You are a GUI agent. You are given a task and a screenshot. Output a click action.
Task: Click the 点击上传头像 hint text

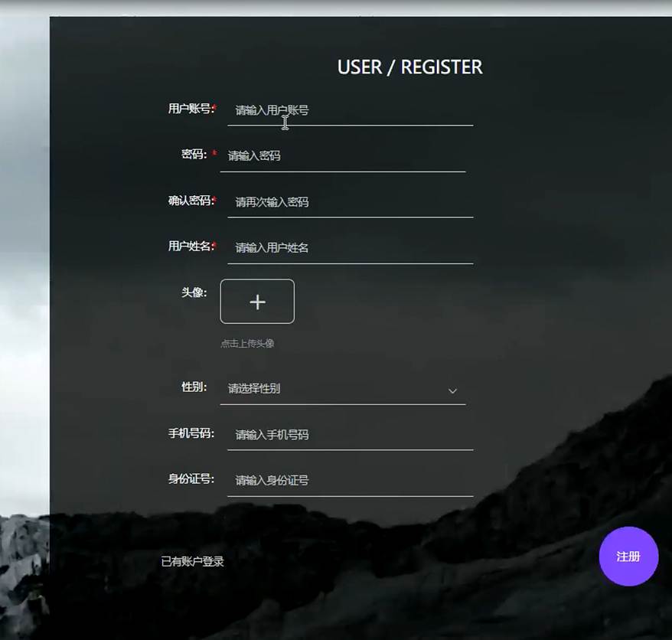click(247, 344)
